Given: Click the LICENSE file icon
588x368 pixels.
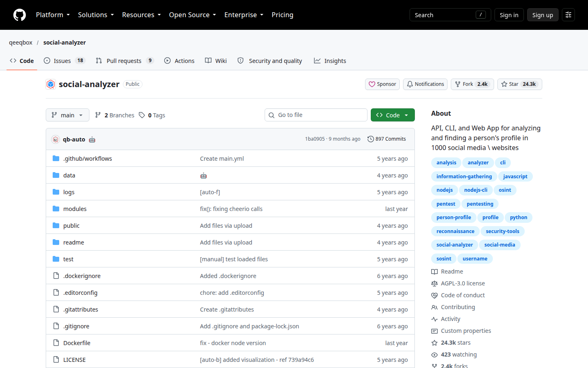Looking at the screenshot, I should (x=56, y=360).
